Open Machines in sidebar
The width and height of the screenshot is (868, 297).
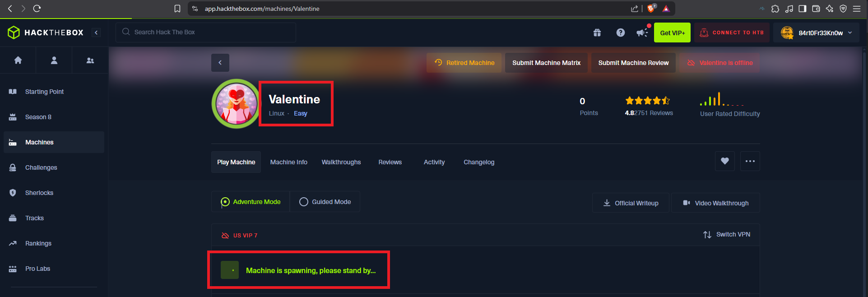(x=54, y=142)
